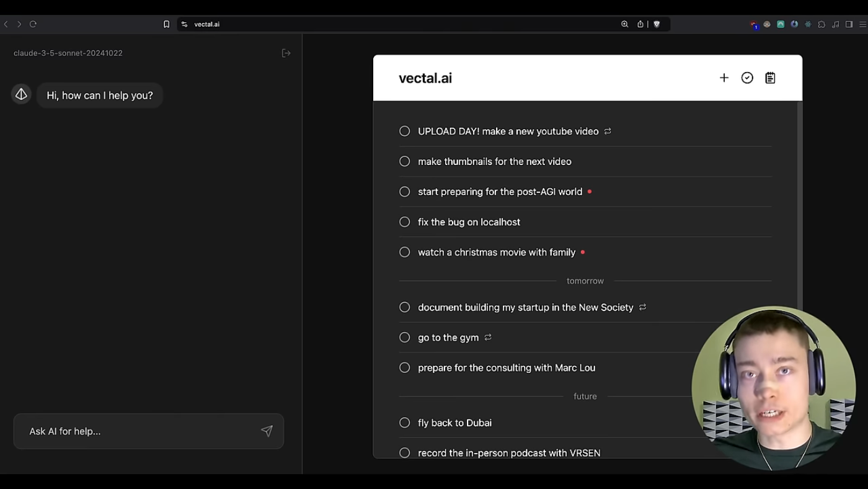
Task: Click red priority dot on christmas movie task
Action: (583, 252)
